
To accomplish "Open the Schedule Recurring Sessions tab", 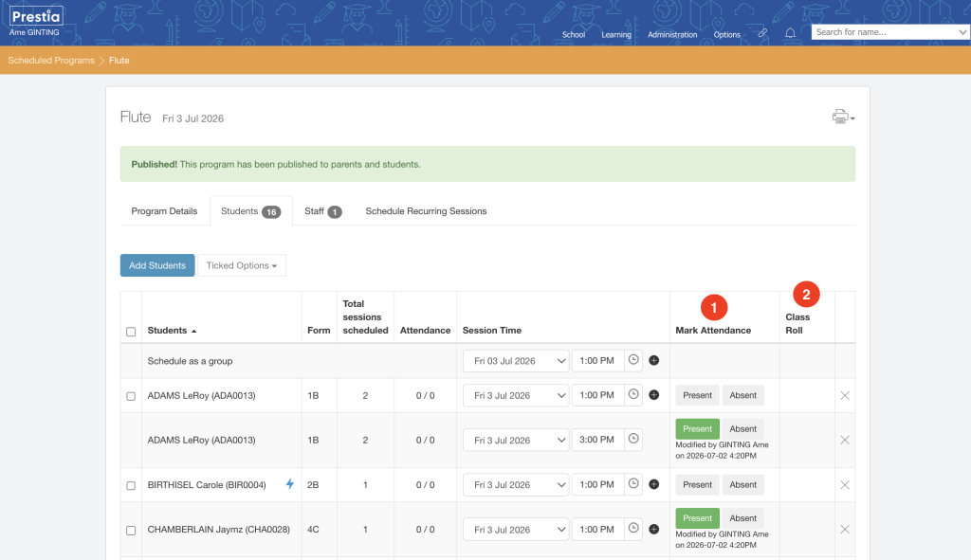I will pos(426,211).
